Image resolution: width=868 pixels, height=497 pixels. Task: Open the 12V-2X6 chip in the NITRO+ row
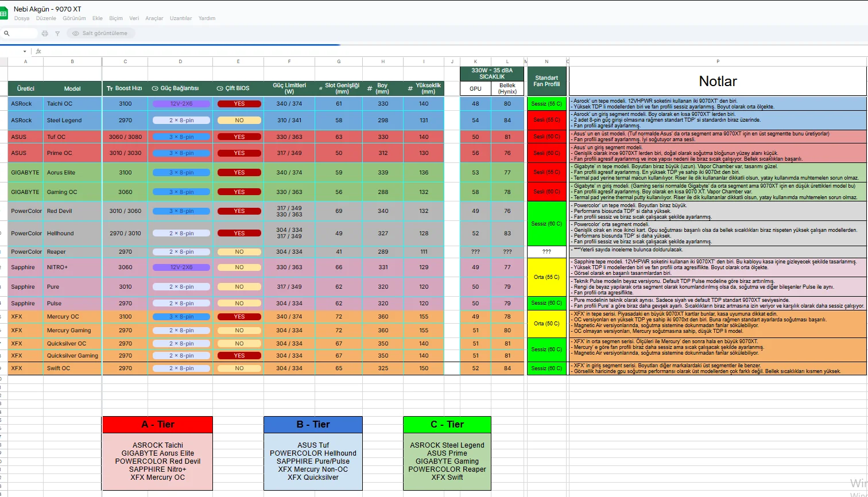[x=181, y=267]
